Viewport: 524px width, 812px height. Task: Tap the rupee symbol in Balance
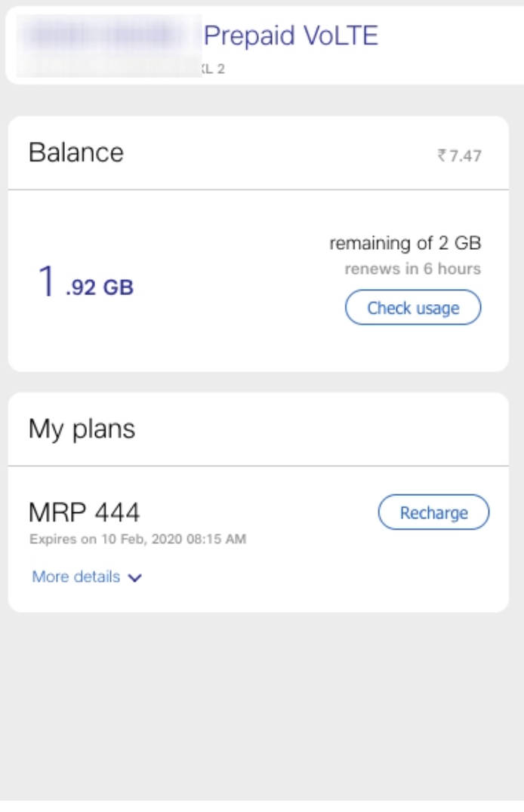tap(442, 156)
